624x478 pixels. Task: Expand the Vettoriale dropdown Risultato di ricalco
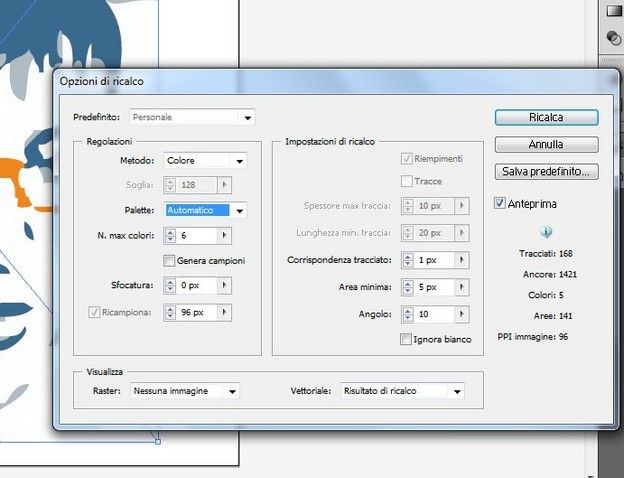pyautogui.click(x=456, y=391)
